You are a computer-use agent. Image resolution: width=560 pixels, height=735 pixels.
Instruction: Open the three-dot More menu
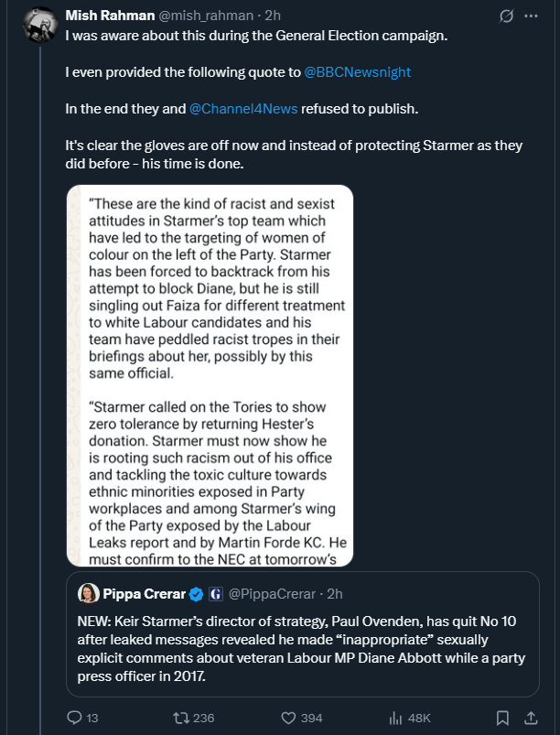(x=532, y=16)
